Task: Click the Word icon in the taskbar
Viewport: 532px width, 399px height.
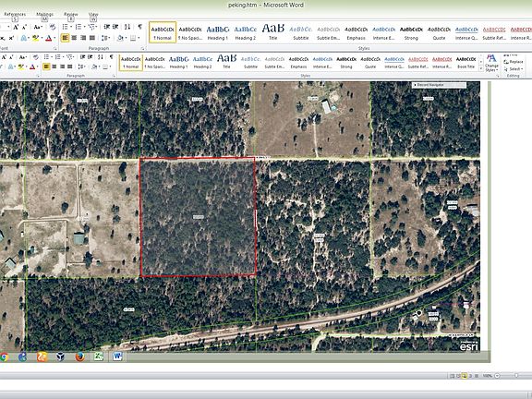Action: pyautogui.click(x=117, y=357)
